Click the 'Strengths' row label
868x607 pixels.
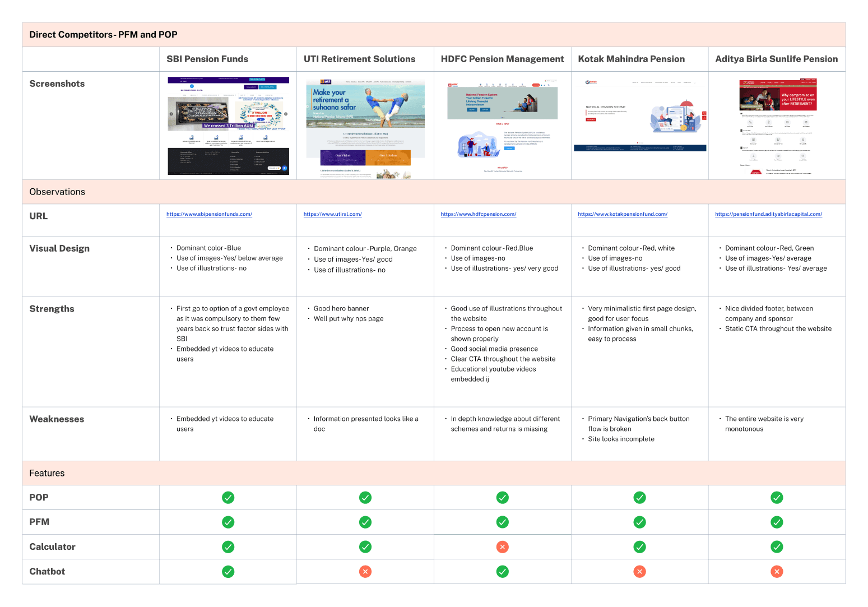point(52,309)
